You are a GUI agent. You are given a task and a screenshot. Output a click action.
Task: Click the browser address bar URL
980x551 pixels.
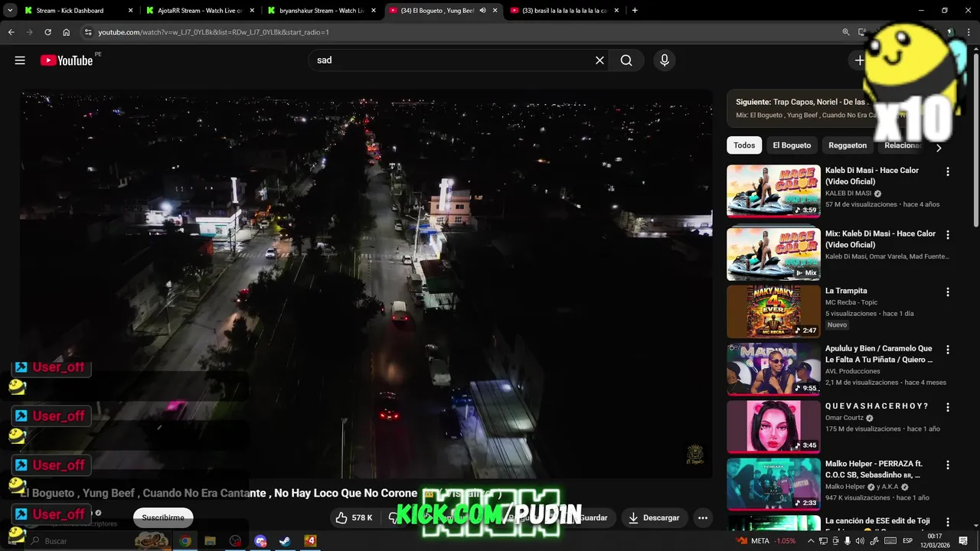tap(214, 32)
